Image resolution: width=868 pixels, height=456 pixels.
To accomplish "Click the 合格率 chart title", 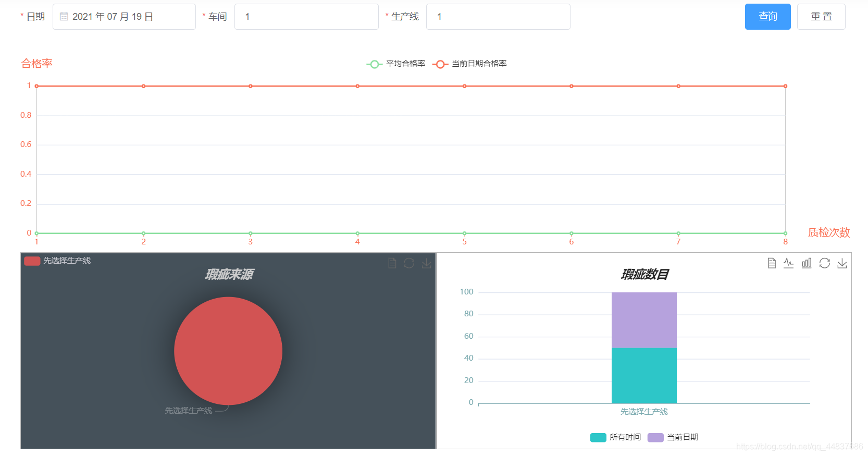I will (x=36, y=64).
